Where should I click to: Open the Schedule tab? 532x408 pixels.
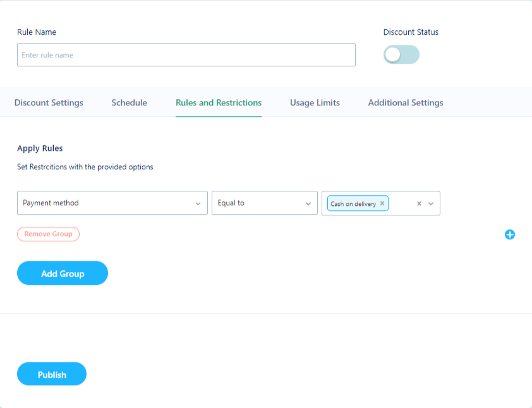pyautogui.click(x=130, y=102)
